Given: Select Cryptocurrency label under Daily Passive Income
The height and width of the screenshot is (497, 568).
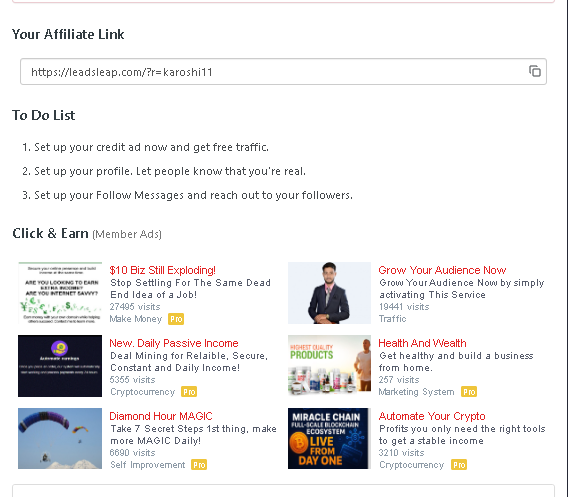Looking at the screenshot, I should pos(142,392).
